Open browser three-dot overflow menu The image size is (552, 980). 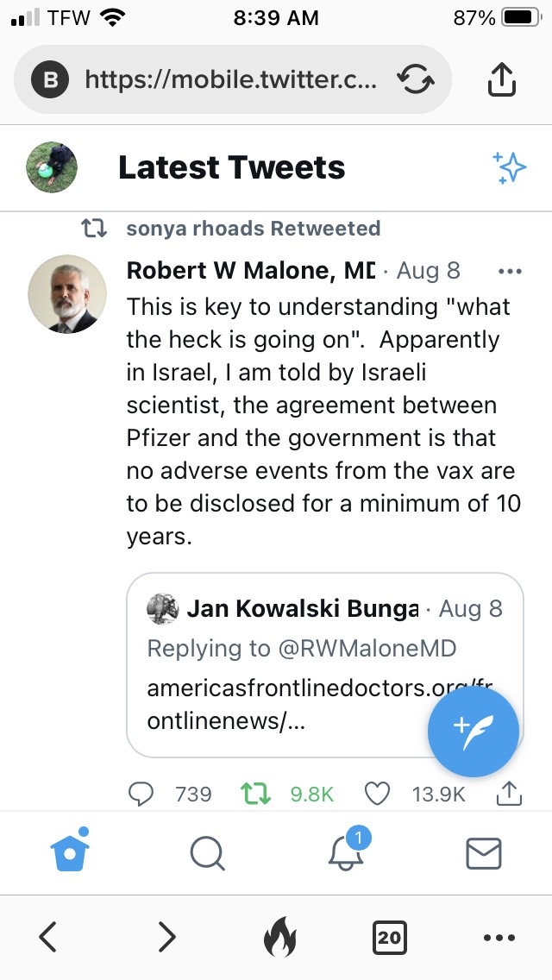click(x=499, y=937)
